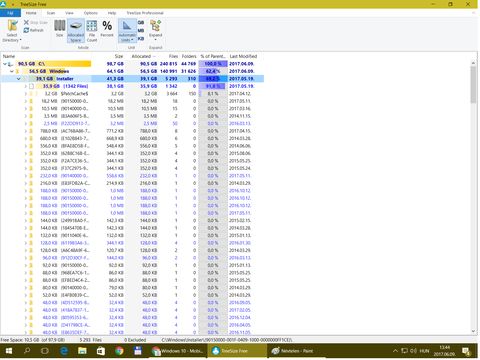Launch Chrome from taskbar

[x=119, y=351]
